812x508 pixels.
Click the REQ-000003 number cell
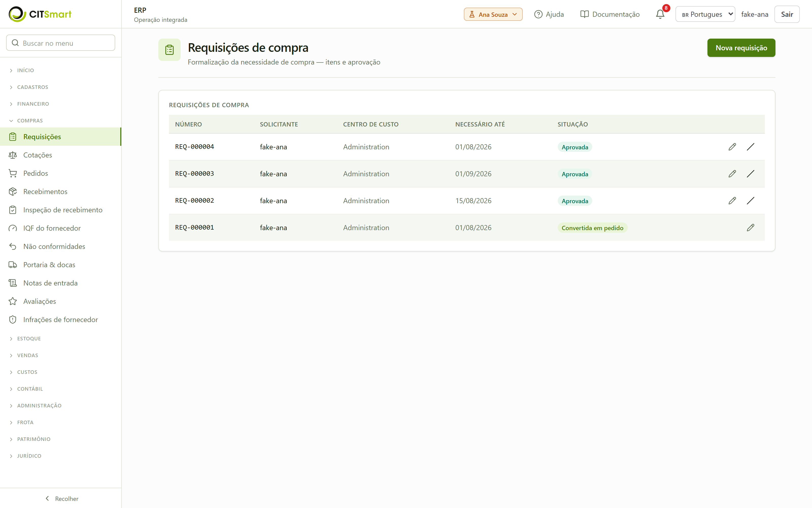(x=195, y=173)
